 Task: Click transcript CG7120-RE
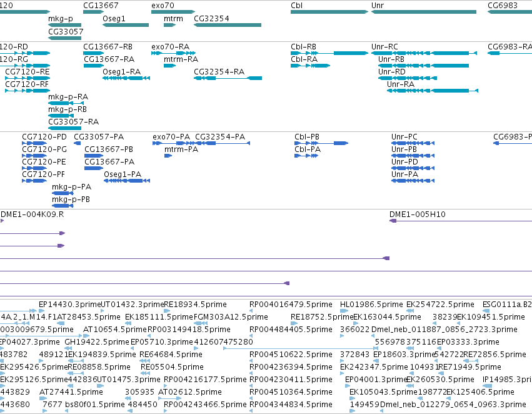click(x=27, y=72)
